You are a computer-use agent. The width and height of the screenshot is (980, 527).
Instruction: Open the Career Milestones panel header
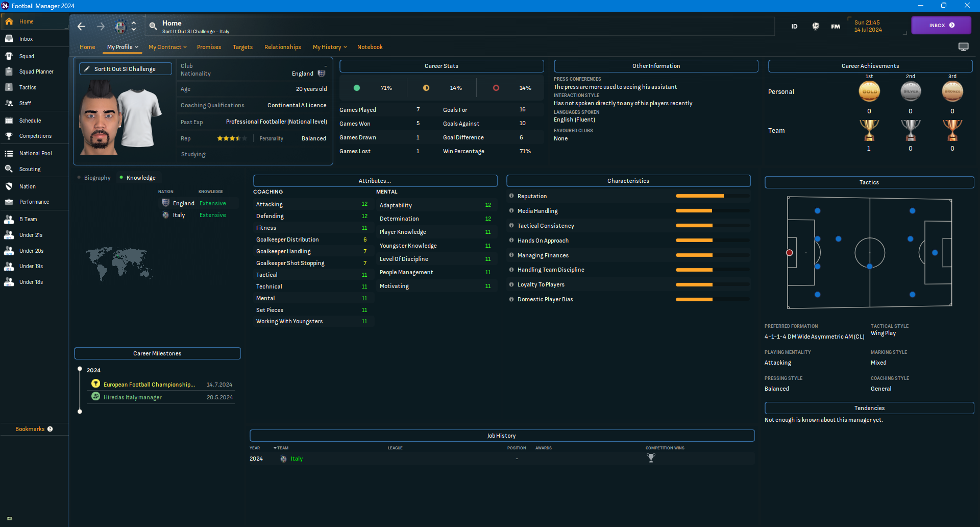coord(157,353)
